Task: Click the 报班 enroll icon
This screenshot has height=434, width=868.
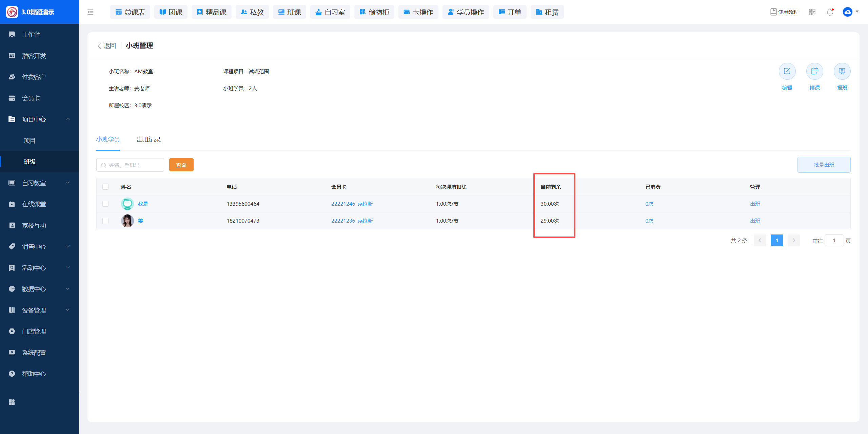Action: click(x=842, y=71)
